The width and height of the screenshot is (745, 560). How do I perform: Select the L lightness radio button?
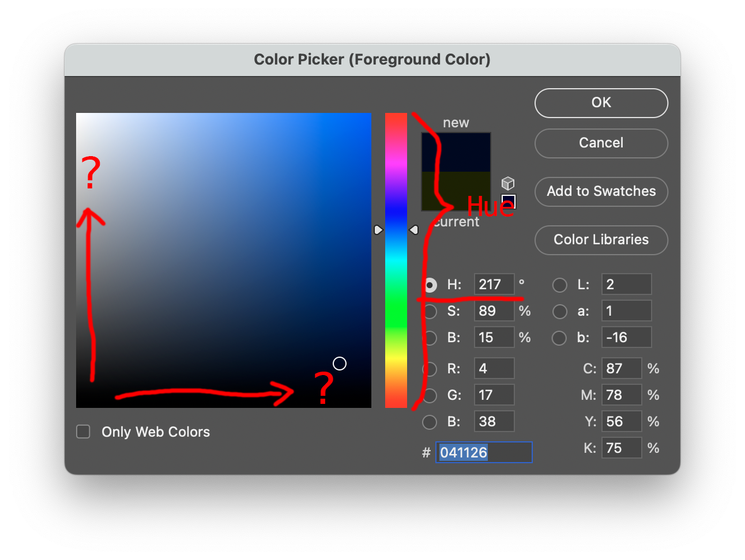pyautogui.click(x=559, y=285)
